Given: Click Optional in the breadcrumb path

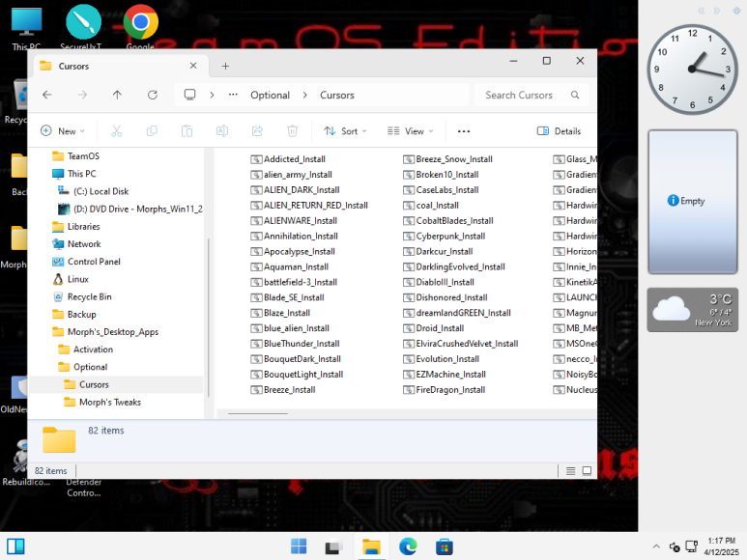Looking at the screenshot, I should pyautogui.click(x=270, y=95).
